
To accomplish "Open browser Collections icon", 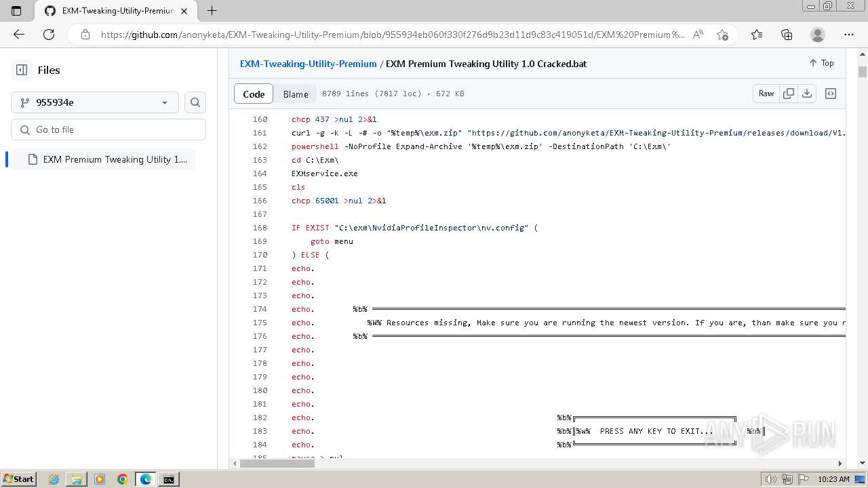I will (x=787, y=35).
